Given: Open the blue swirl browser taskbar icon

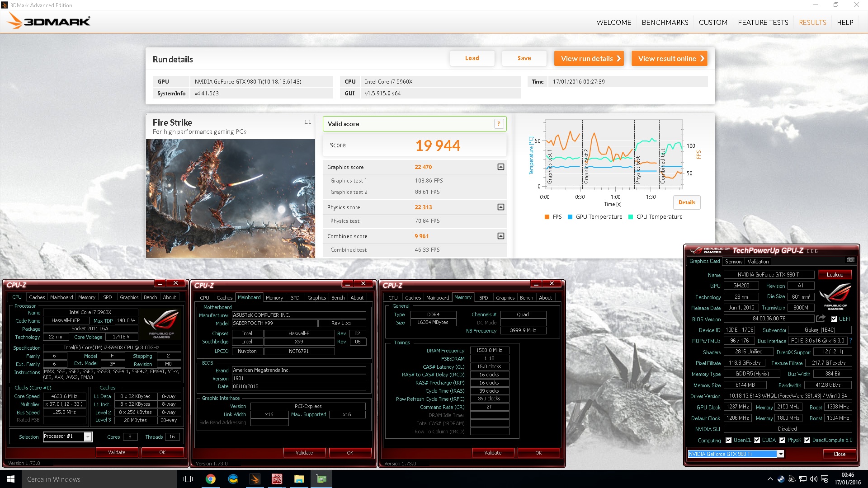Looking at the screenshot, I should coord(233,479).
